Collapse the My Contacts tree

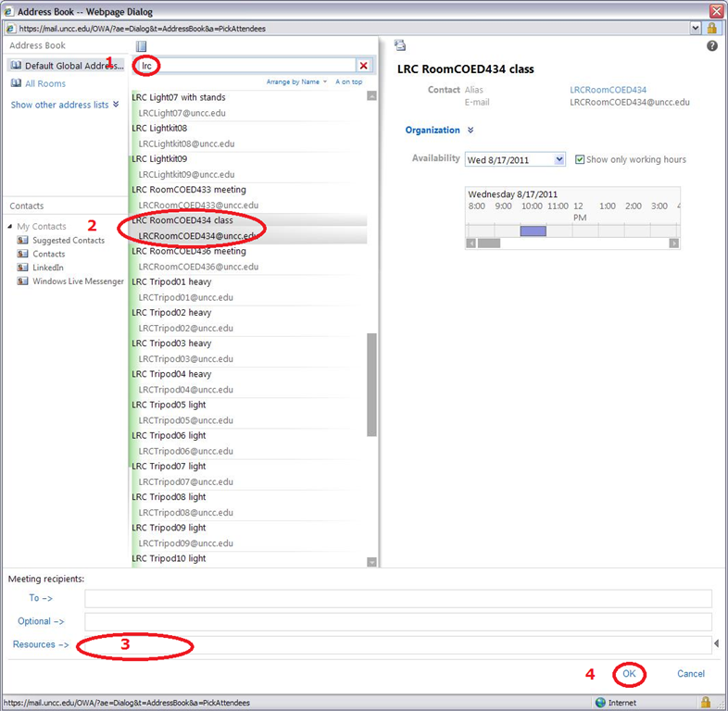tap(9, 227)
